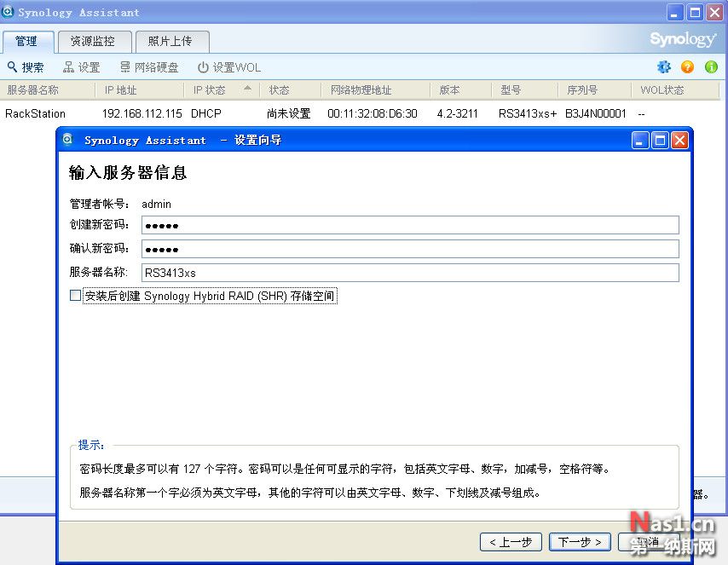This screenshot has height=565, width=728.
Task: Close the main Synology Assistant window
Action: coord(715,13)
